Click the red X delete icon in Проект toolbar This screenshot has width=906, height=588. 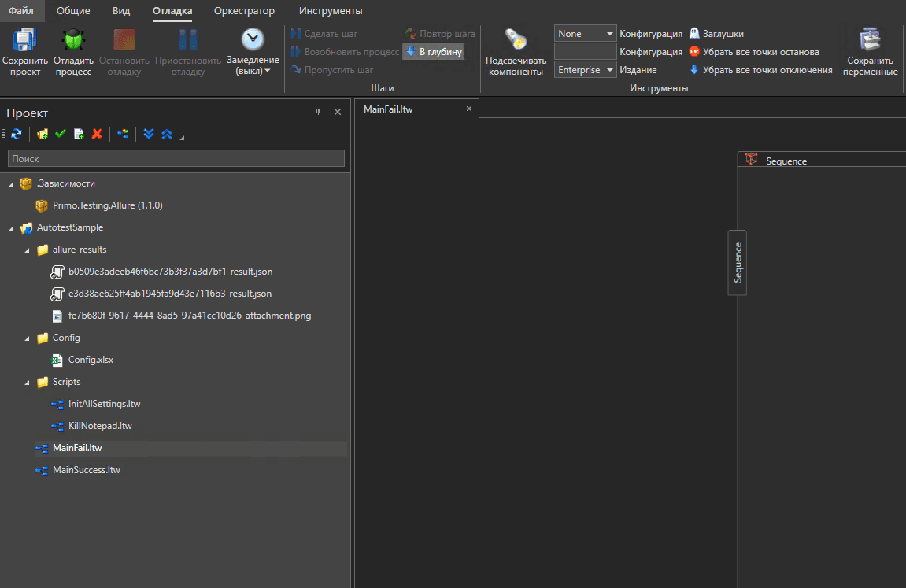click(97, 135)
